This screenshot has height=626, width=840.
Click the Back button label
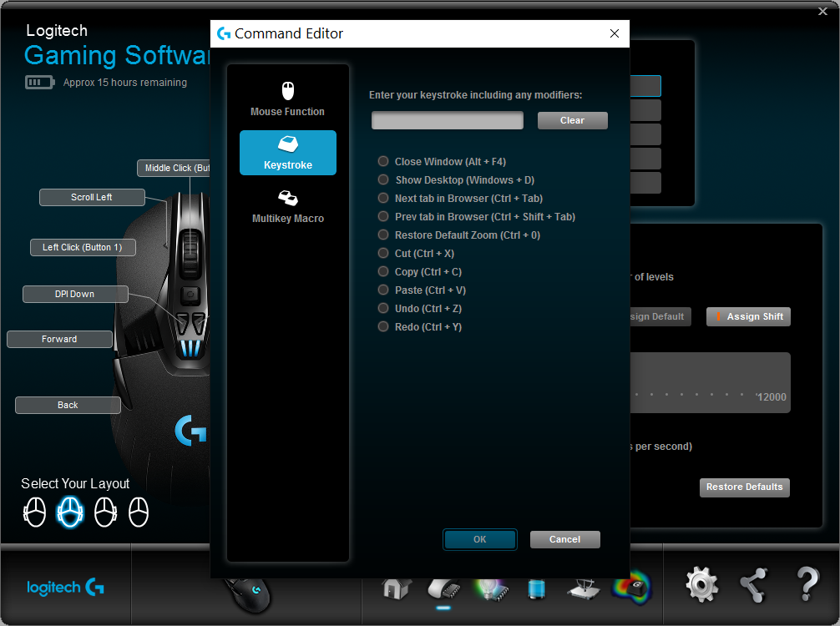[x=68, y=405]
